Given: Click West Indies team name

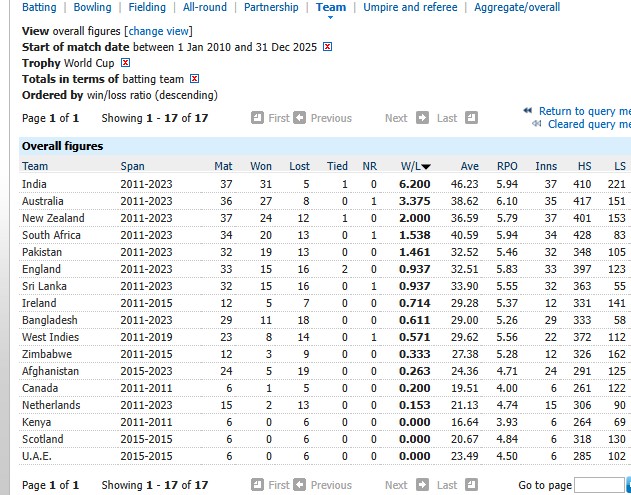Looking at the screenshot, I should (50, 337).
